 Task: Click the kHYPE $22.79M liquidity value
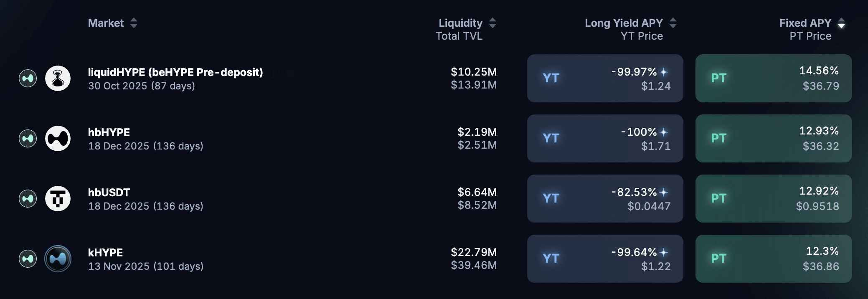tap(474, 252)
